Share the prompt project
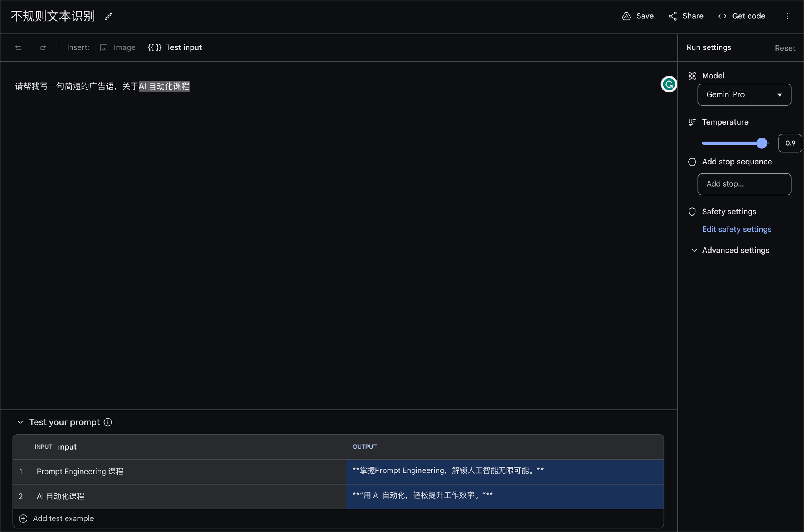Image resolution: width=804 pixels, height=532 pixels. coord(685,16)
